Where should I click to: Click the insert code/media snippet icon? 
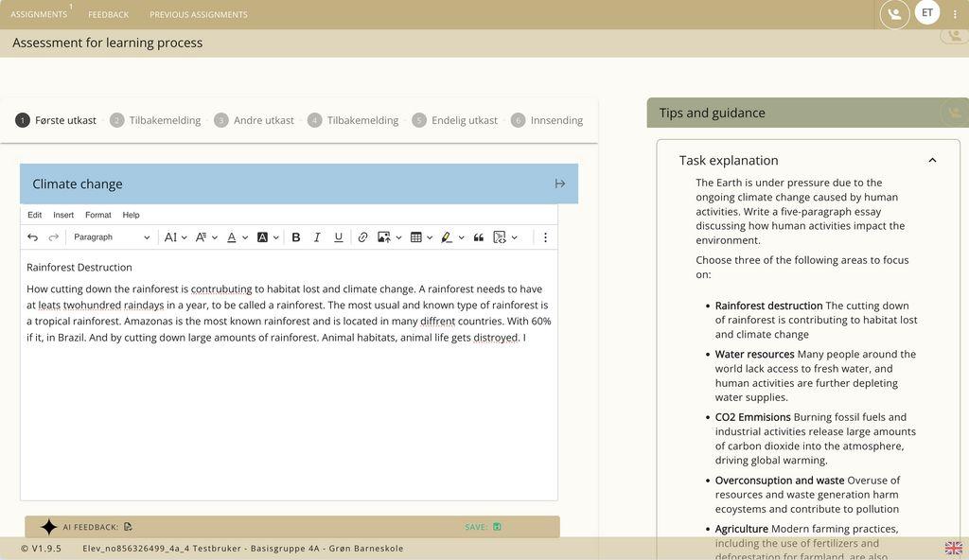(500, 237)
